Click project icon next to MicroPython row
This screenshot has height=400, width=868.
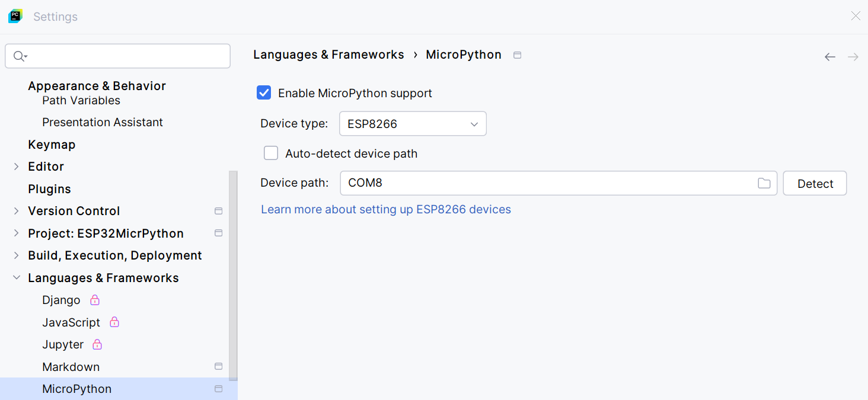pyautogui.click(x=219, y=389)
